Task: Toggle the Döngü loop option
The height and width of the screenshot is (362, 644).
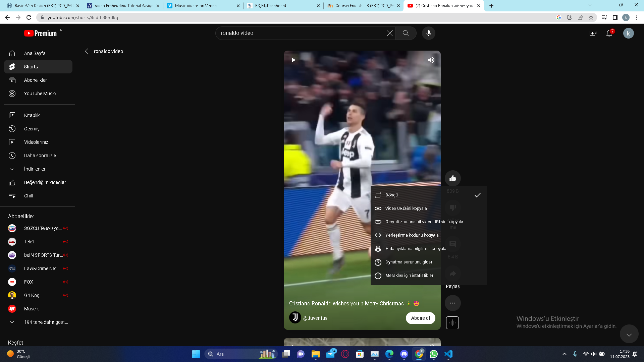Action: click(391, 195)
